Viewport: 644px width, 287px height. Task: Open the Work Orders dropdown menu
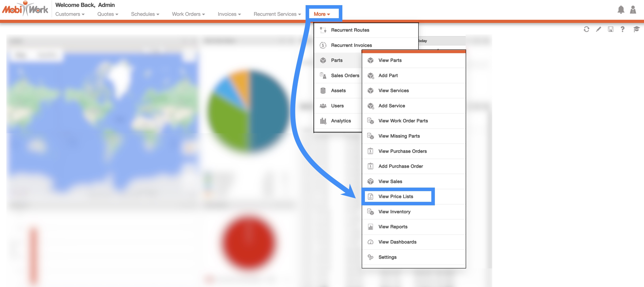point(188,14)
